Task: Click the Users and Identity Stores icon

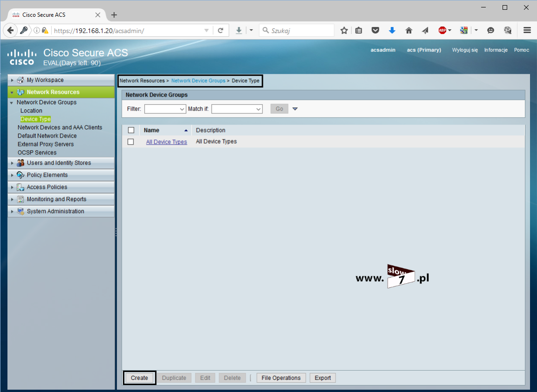Action: pos(20,163)
